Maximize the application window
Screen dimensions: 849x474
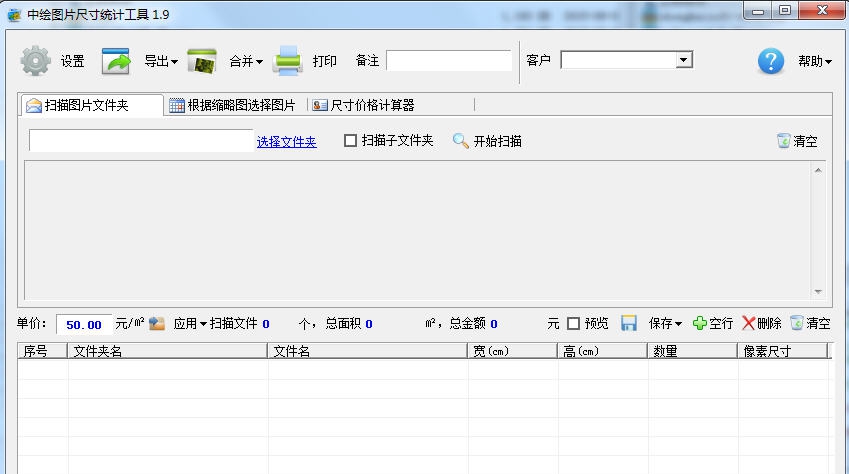[785, 11]
